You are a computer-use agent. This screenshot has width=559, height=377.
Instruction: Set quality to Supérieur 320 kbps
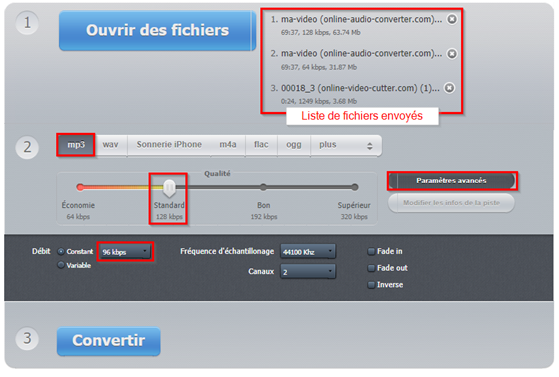354,187
